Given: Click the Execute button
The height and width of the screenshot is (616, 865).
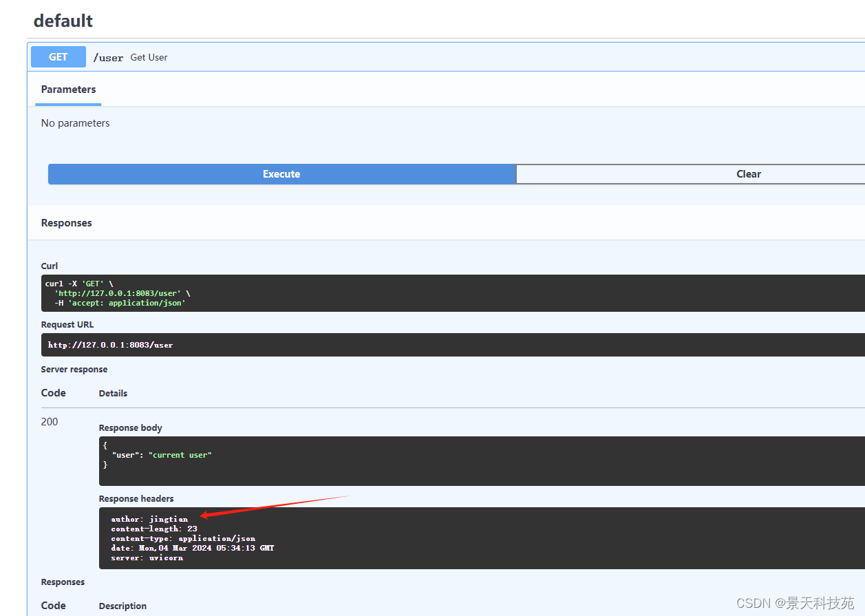Looking at the screenshot, I should tap(281, 174).
